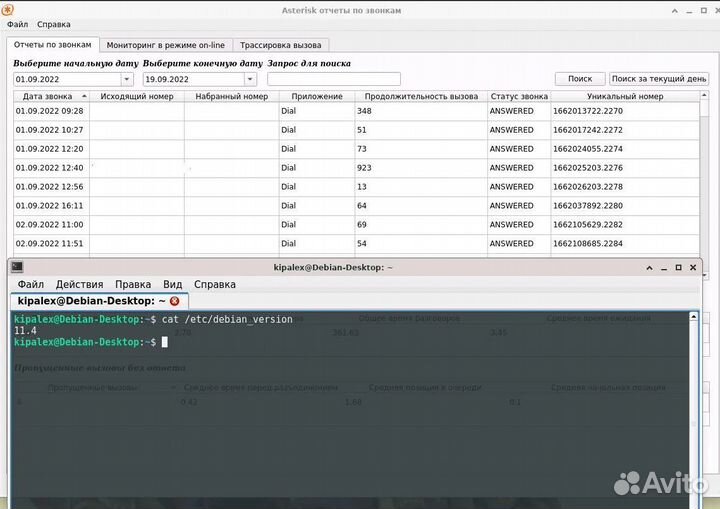Image resolution: width=720 pixels, height=509 pixels.
Task: Open the Действия menu in the terminal
Action: (79, 285)
